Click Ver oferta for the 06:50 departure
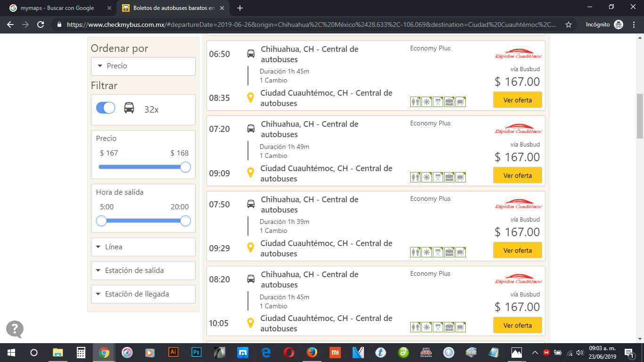 tap(517, 100)
